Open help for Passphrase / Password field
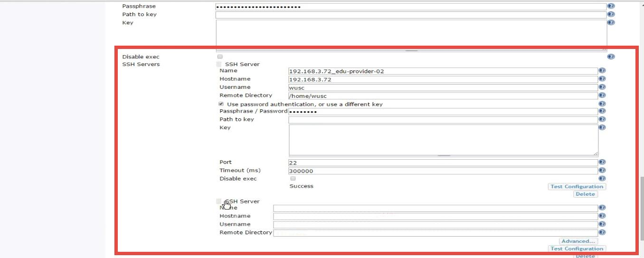This screenshot has width=644, height=258. click(x=602, y=111)
